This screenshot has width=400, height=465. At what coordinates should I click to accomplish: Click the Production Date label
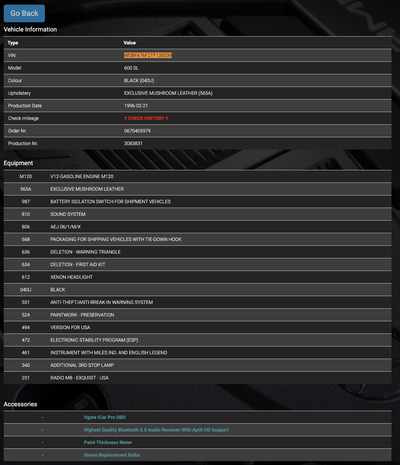coord(25,106)
